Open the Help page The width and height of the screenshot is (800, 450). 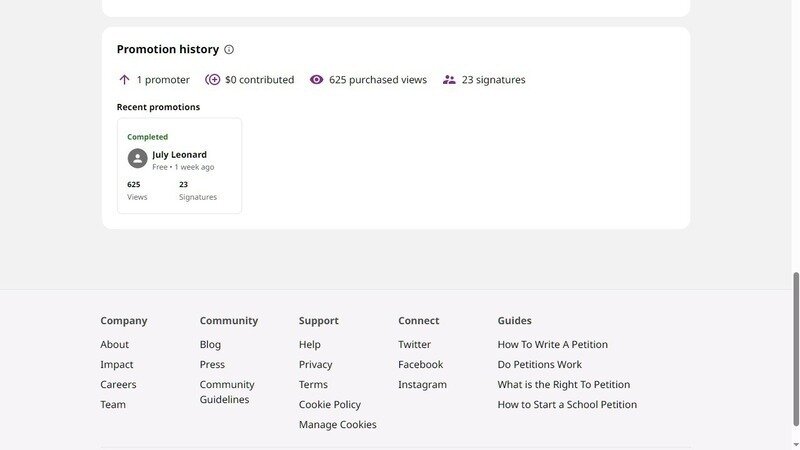tap(309, 345)
